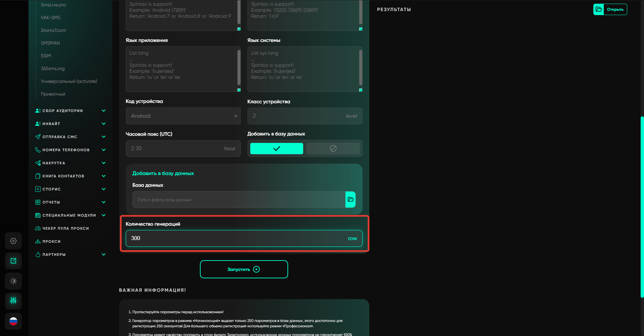Screen dimensions: 644x336
Task: Select 5SIM service in sidebar
Action: pyautogui.click(x=46, y=56)
